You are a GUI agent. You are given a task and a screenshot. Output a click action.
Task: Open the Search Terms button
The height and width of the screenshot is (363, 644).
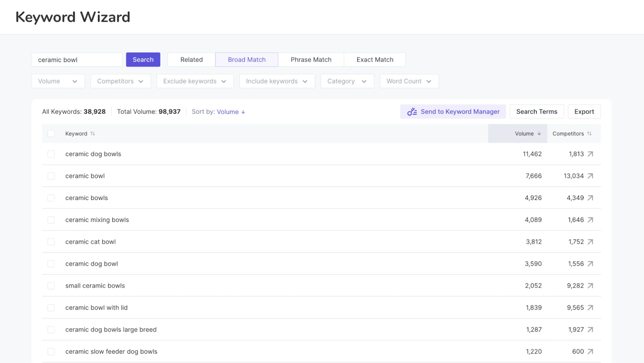(x=537, y=111)
